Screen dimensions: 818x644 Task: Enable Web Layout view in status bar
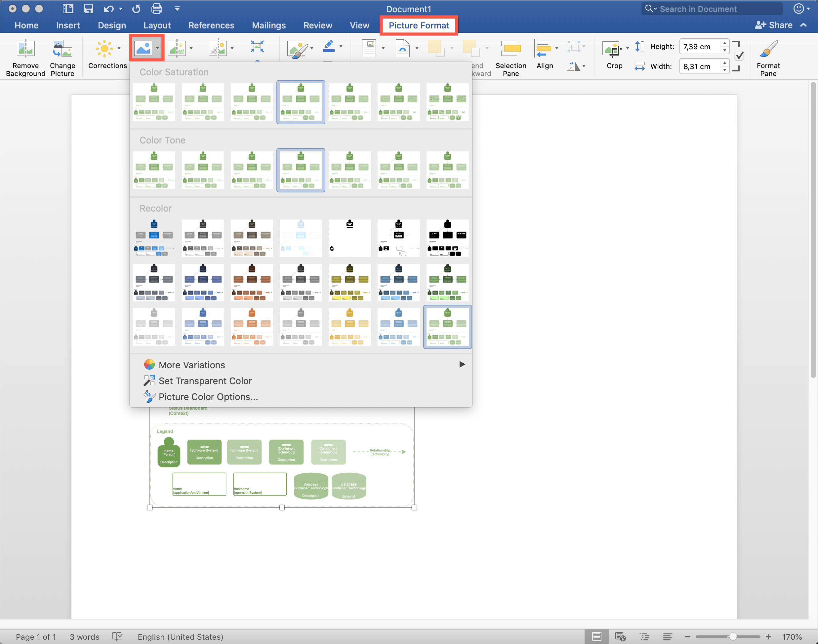tap(620, 636)
